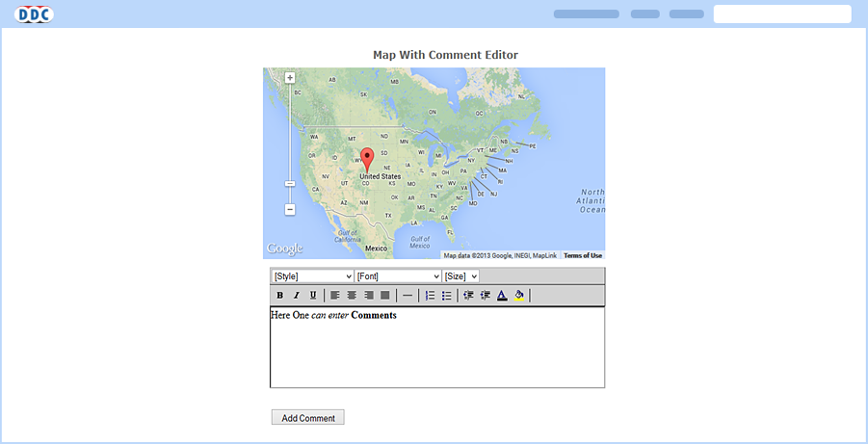Click the 'Gulf of California' map label
The image size is (868, 444).
click(x=348, y=236)
